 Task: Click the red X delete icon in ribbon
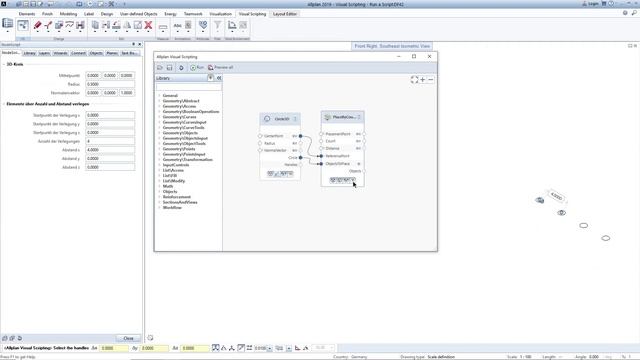(x=148, y=25)
